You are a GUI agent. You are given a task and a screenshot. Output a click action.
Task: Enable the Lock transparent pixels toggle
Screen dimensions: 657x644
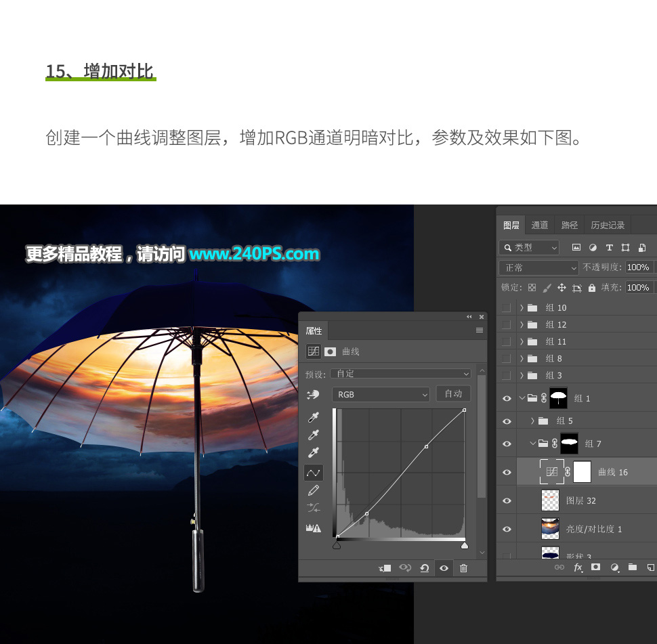click(532, 287)
